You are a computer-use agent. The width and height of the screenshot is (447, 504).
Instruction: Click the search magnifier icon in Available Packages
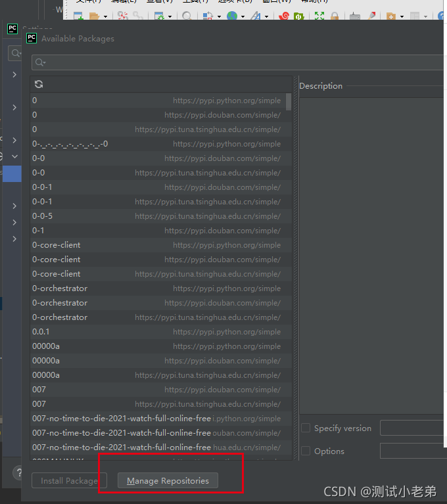pyautogui.click(x=40, y=62)
